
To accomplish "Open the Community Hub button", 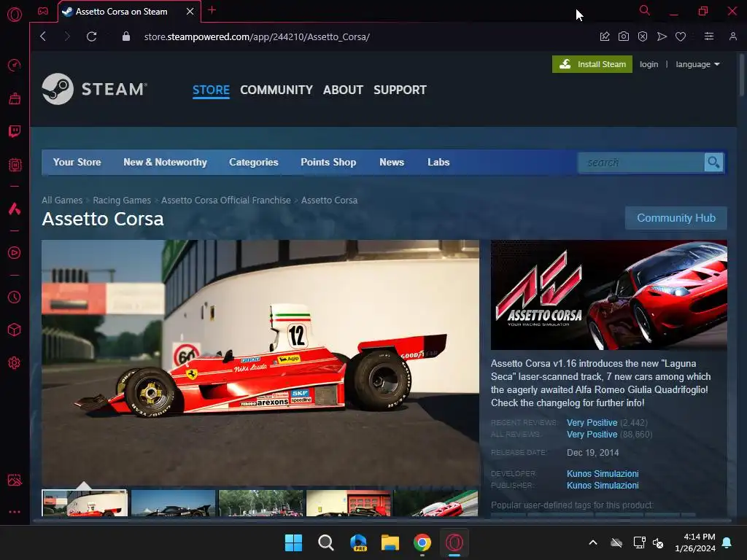I will click(x=676, y=218).
